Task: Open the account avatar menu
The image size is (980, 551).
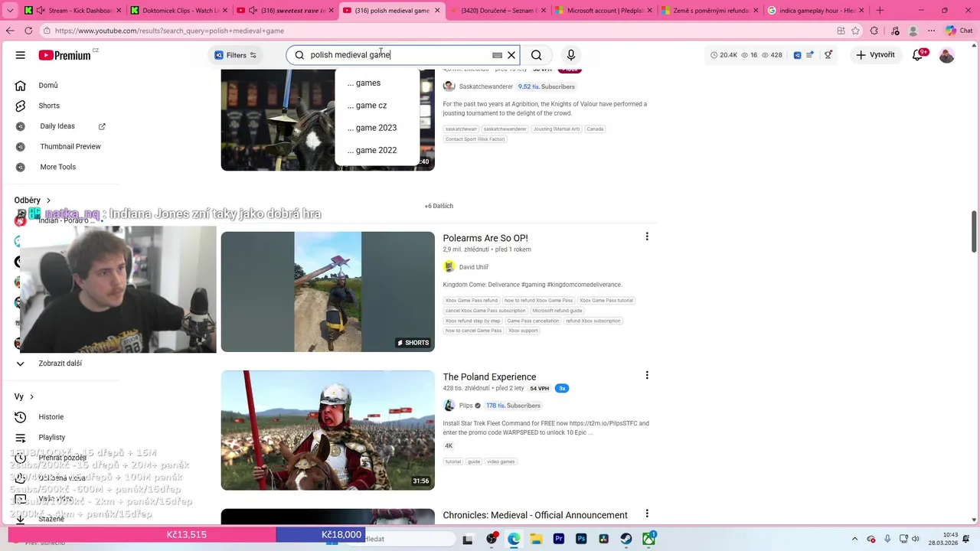Action: [x=947, y=55]
